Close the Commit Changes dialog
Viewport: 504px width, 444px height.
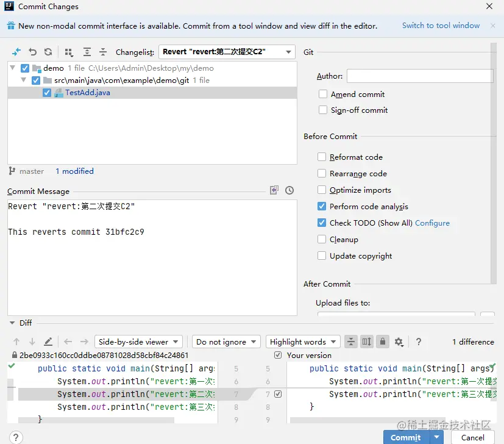489,7
